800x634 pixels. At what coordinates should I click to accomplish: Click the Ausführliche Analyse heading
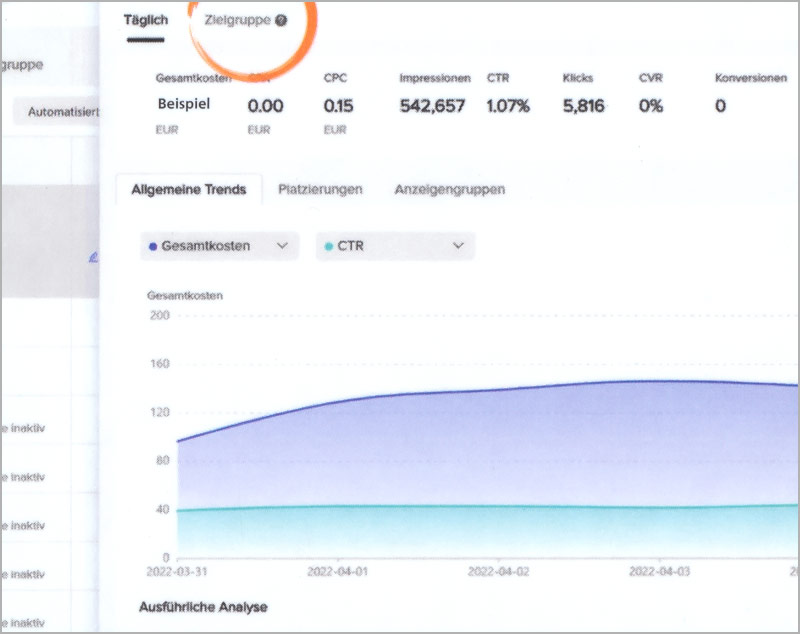pyautogui.click(x=203, y=607)
